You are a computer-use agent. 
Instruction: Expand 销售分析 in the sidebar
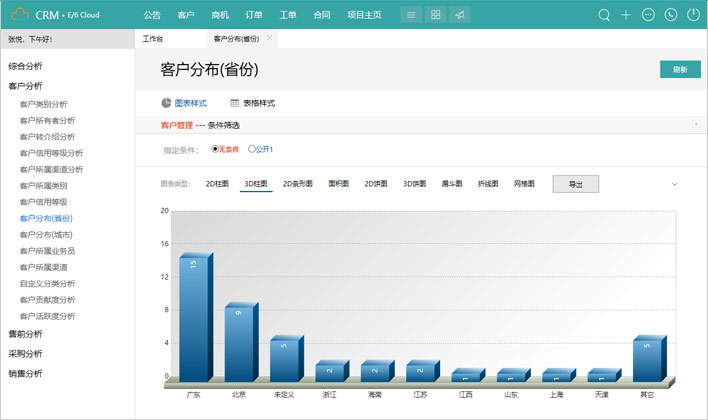[26, 373]
